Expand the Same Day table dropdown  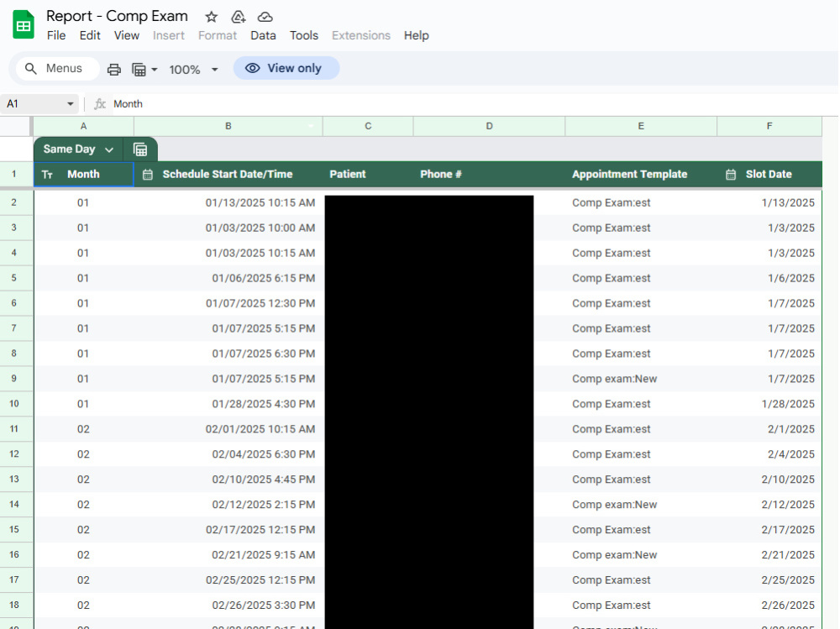click(109, 150)
